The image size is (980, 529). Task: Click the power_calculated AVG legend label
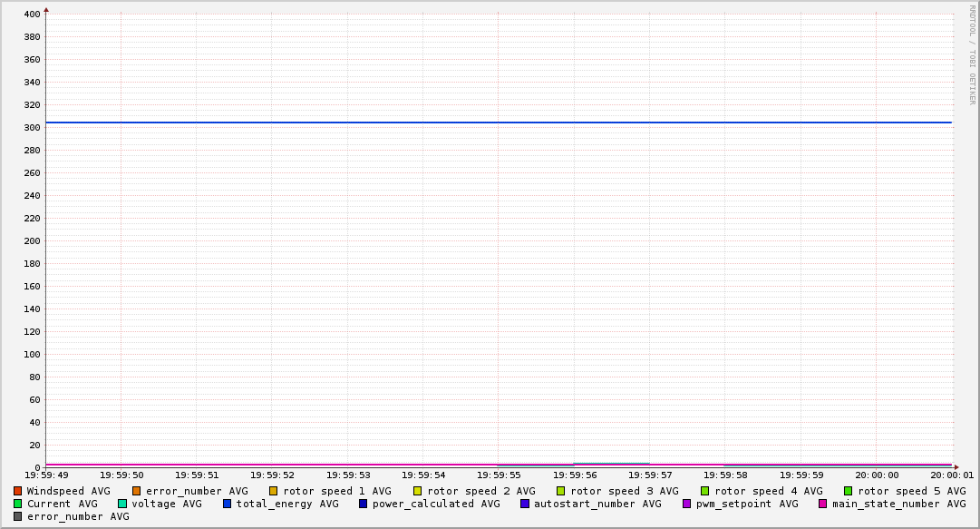[436, 504]
